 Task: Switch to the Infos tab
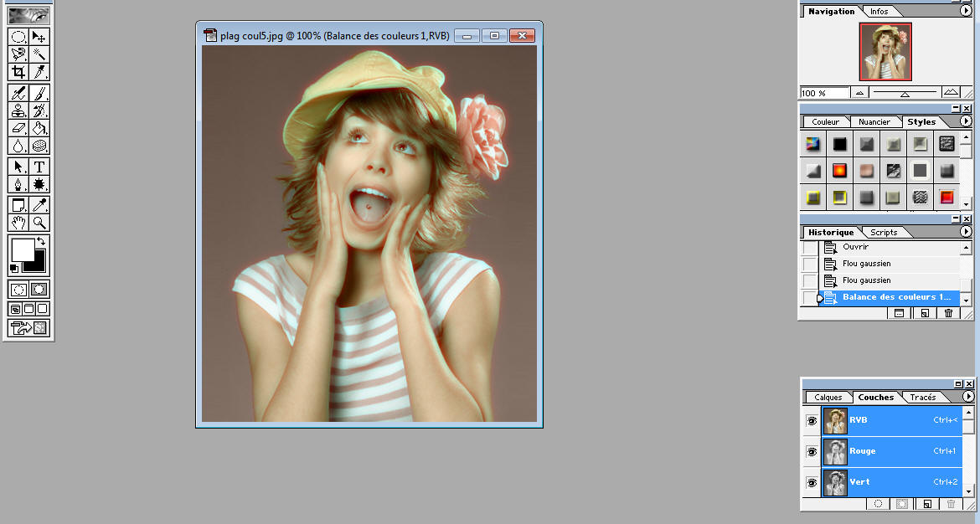[x=879, y=11]
